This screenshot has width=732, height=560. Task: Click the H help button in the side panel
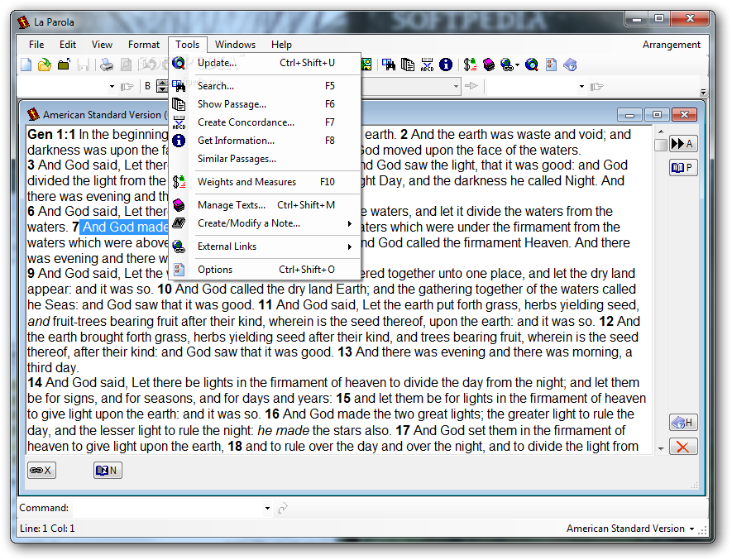coord(683,423)
